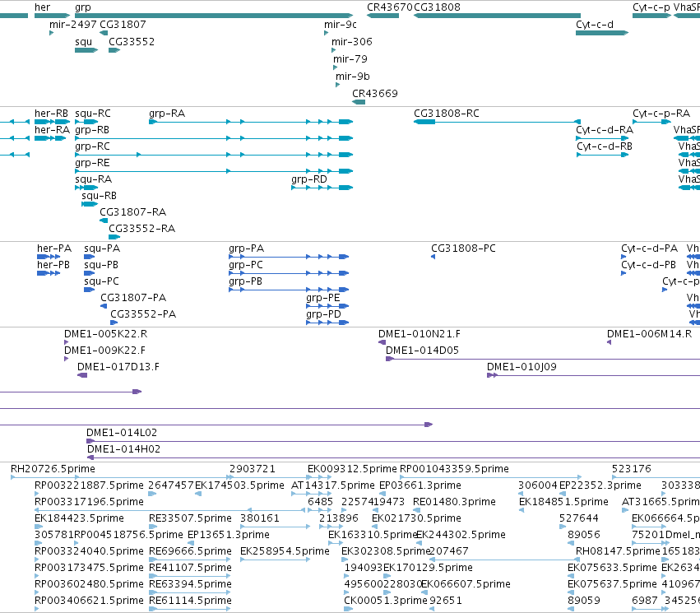Click the her-PA protein label

coord(54,248)
